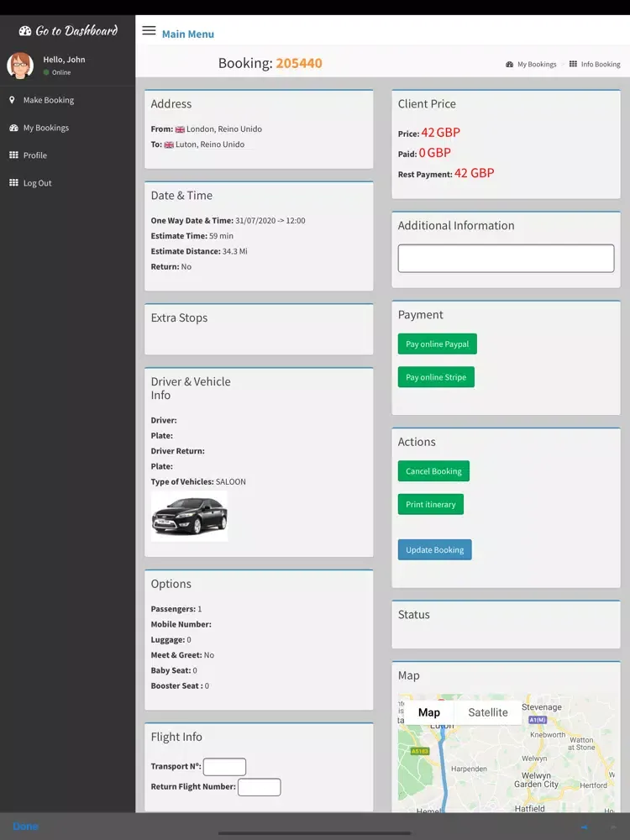Click the breadcrumb Info Booking grid icon
This screenshot has width=630, height=840.
click(573, 65)
